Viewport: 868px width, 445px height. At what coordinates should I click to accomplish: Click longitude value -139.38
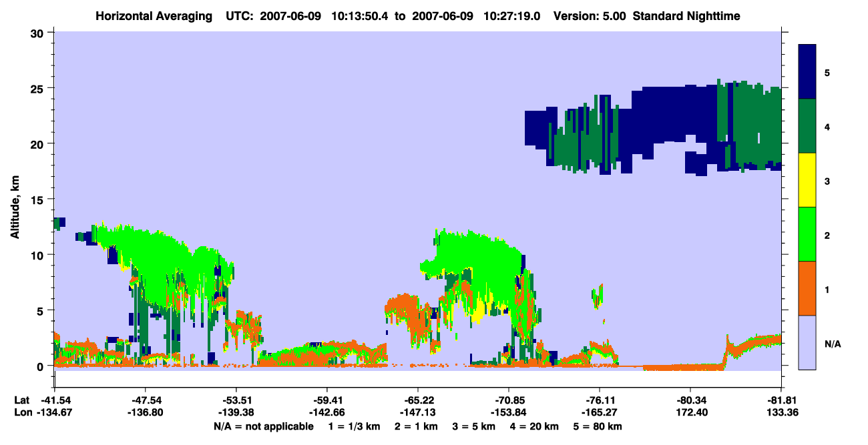[x=236, y=413]
